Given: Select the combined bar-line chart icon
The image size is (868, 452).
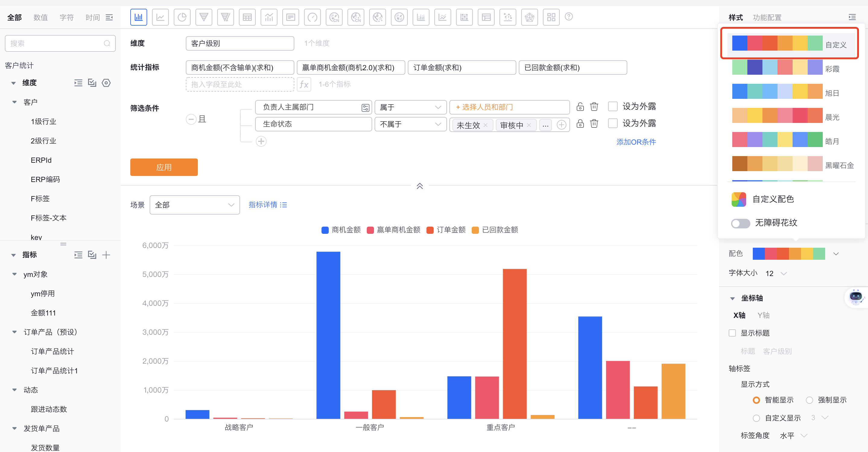Looking at the screenshot, I should (269, 17).
